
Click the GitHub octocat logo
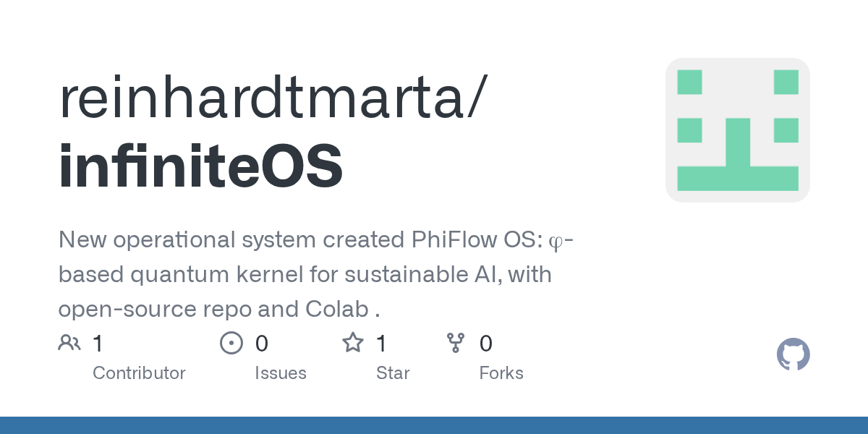(x=793, y=354)
